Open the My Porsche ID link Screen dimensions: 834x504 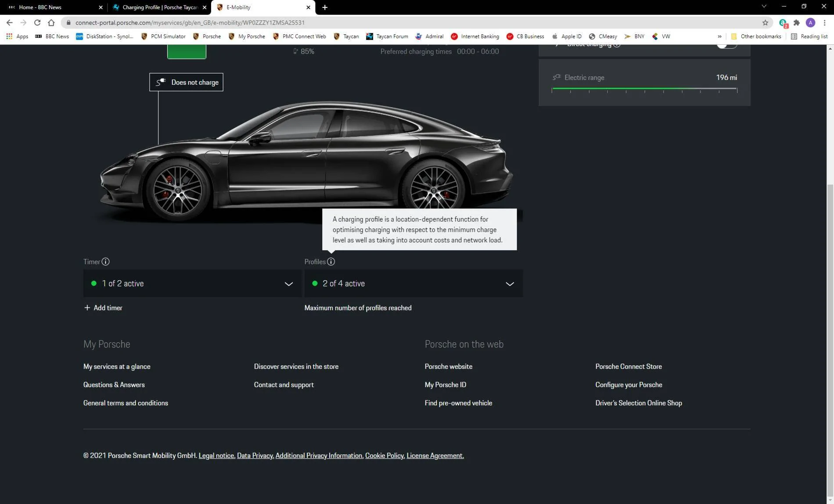[x=446, y=385]
